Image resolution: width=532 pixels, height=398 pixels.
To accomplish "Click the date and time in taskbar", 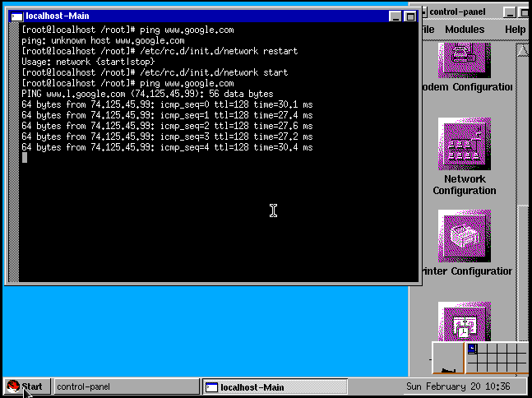I will [458, 386].
